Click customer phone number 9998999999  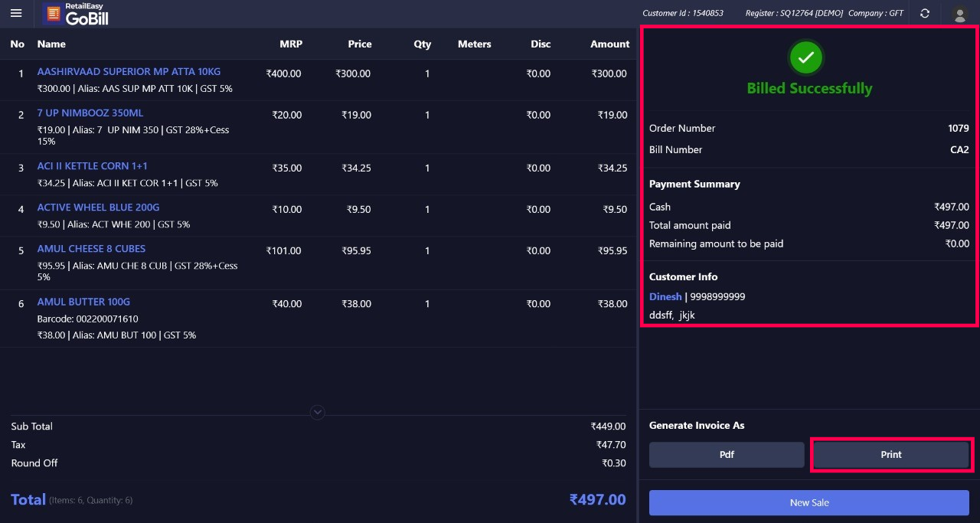point(718,296)
